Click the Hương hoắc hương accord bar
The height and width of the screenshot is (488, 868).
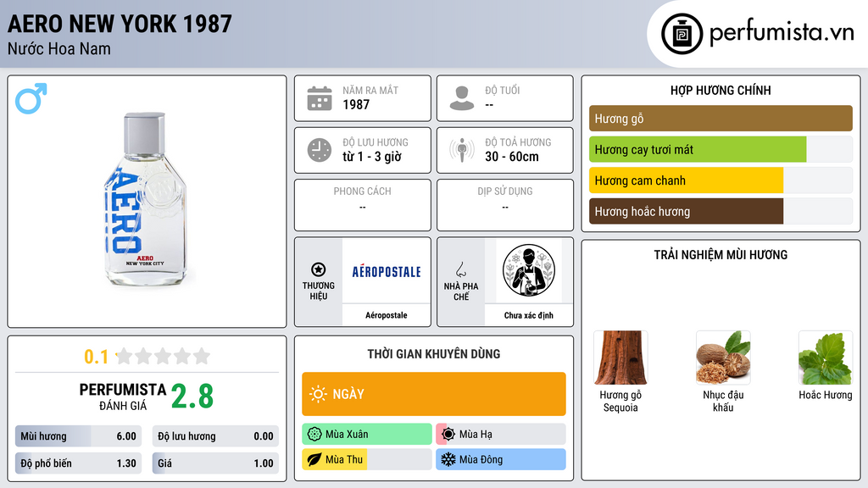coord(721,211)
